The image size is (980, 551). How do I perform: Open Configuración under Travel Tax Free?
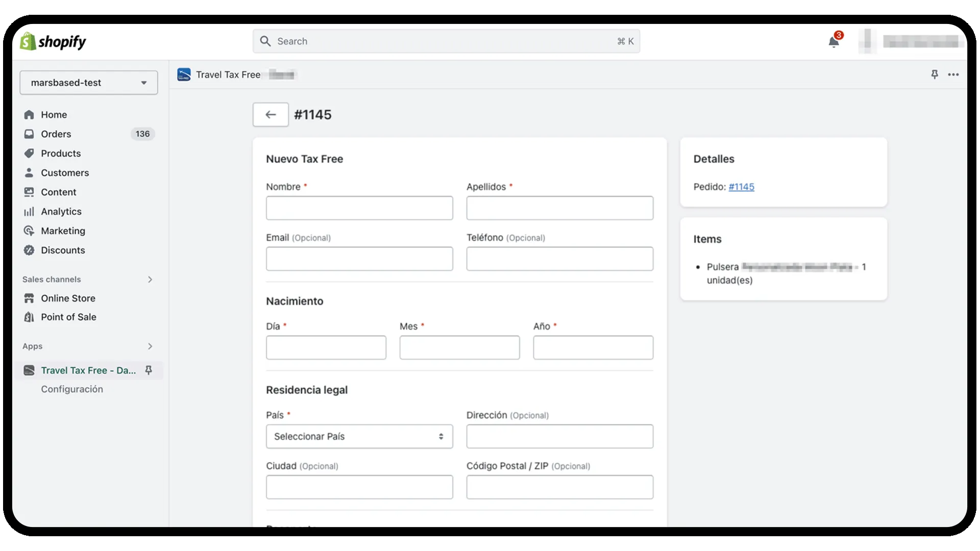[72, 389]
